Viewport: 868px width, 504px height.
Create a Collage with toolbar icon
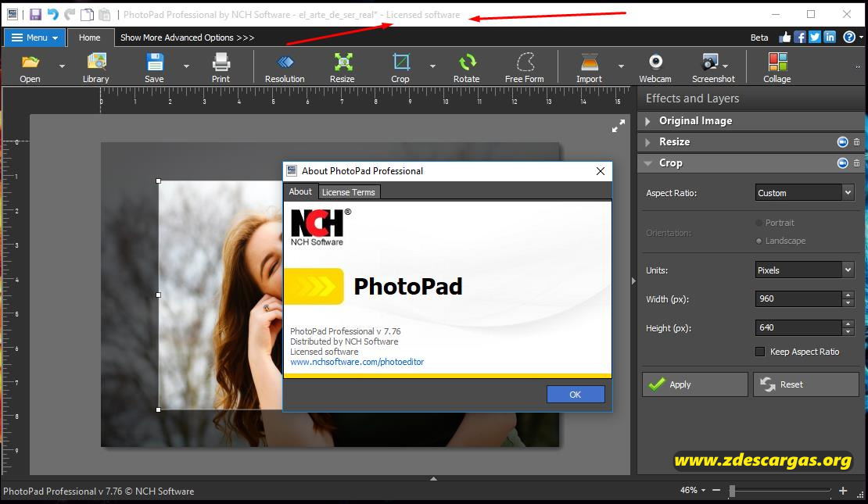pos(777,68)
